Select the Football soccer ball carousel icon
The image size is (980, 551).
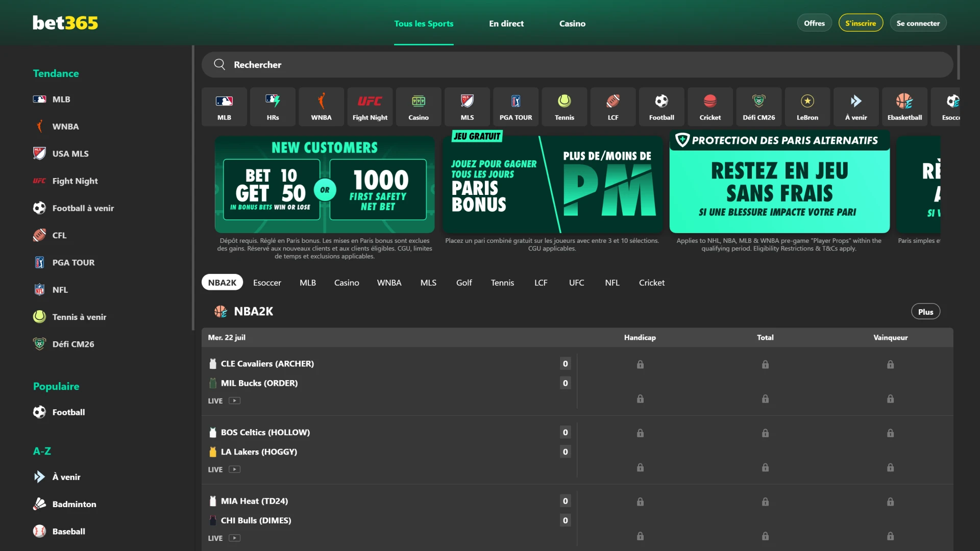pyautogui.click(x=661, y=107)
